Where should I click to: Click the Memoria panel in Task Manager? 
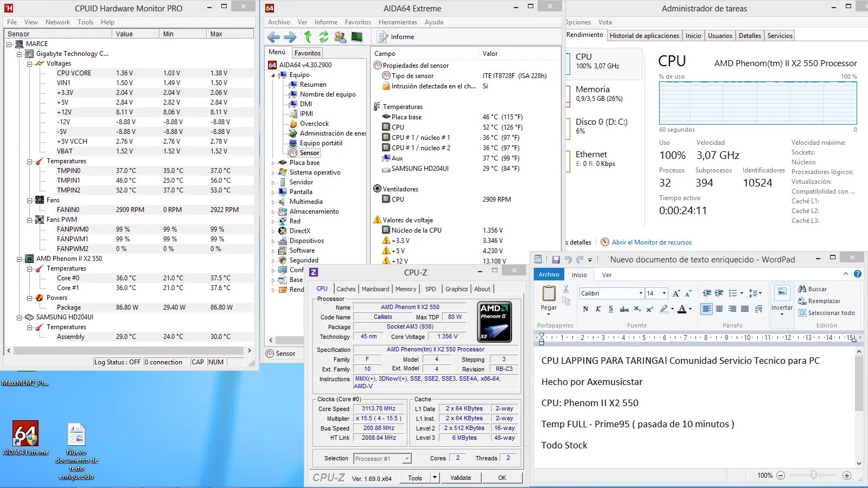pos(605,93)
